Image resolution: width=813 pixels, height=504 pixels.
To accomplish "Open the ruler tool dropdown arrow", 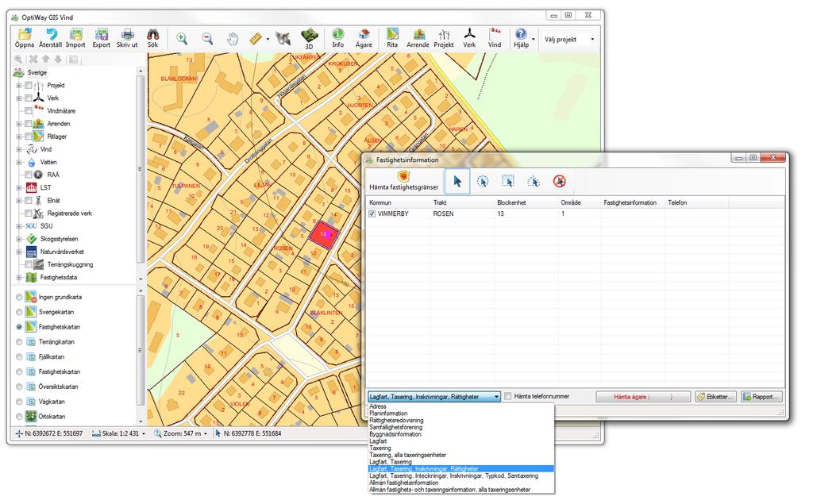I will pyautogui.click(x=268, y=40).
